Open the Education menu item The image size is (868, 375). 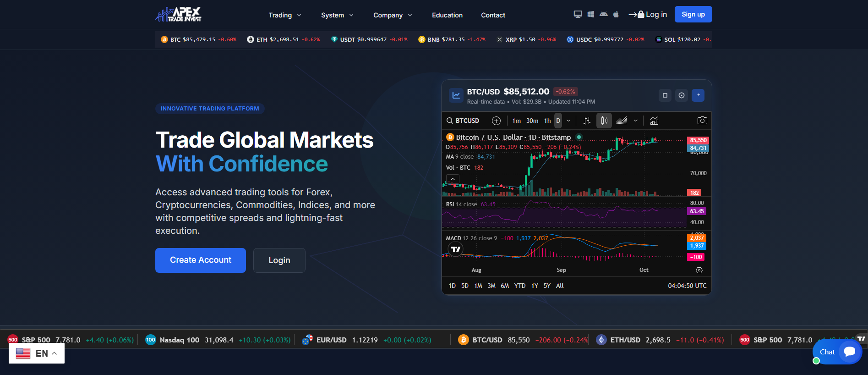click(x=447, y=15)
